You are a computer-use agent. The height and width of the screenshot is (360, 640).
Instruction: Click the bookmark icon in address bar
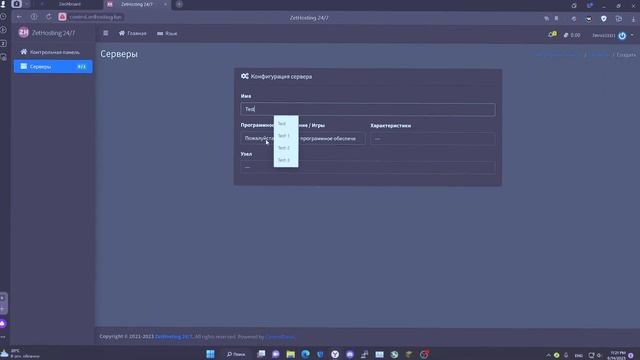[x=556, y=18]
